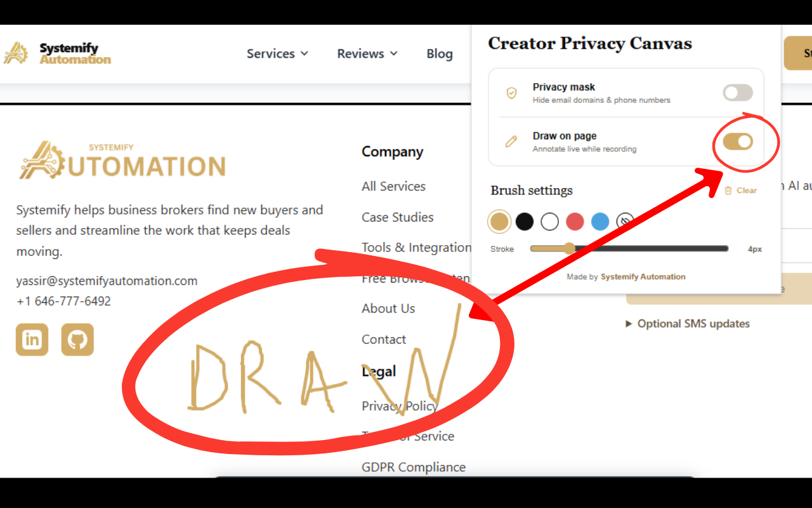Click the Draw on page pencil icon
The height and width of the screenshot is (508, 812).
[511, 142]
